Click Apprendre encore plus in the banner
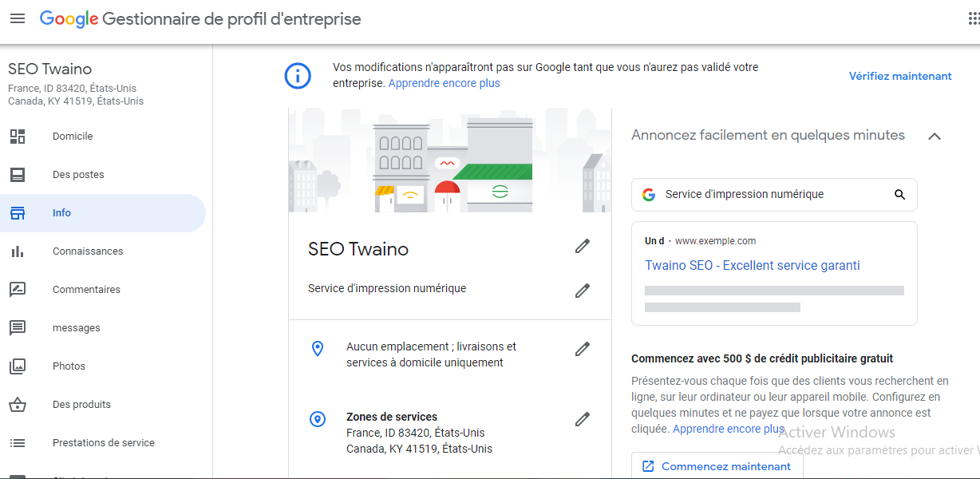The width and height of the screenshot is (980, 479). coord(444,83)
